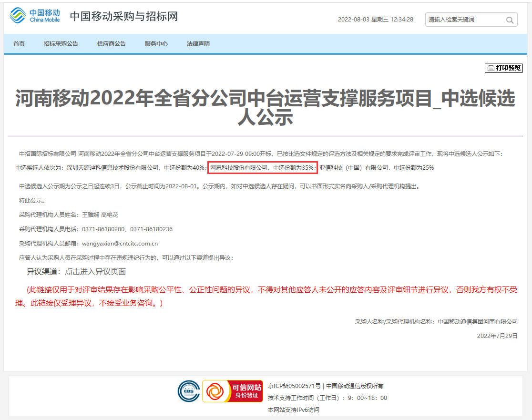Click the printer icon on 打印预览 button
This screenshot has height=420, width=532.
[491, 68]
